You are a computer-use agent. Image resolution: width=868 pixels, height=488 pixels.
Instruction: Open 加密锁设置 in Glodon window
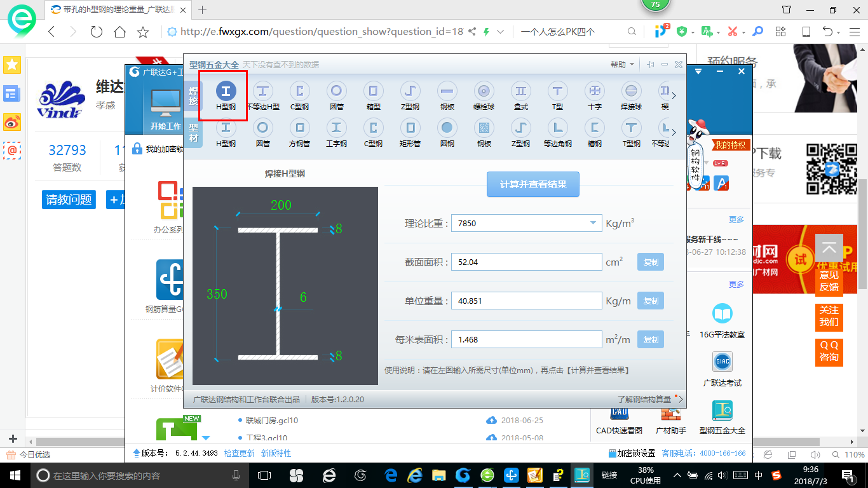coord(632,453)
